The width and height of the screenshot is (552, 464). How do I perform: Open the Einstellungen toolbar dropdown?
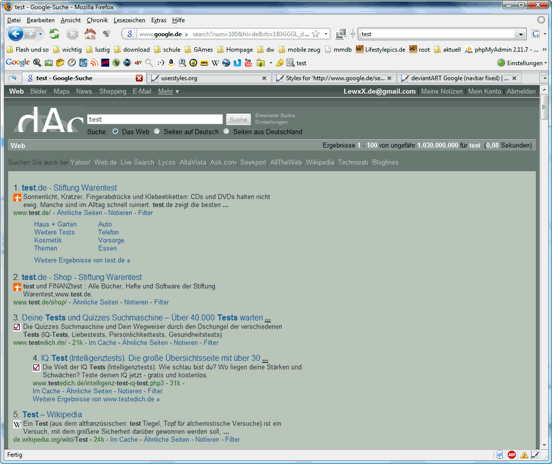522,63
